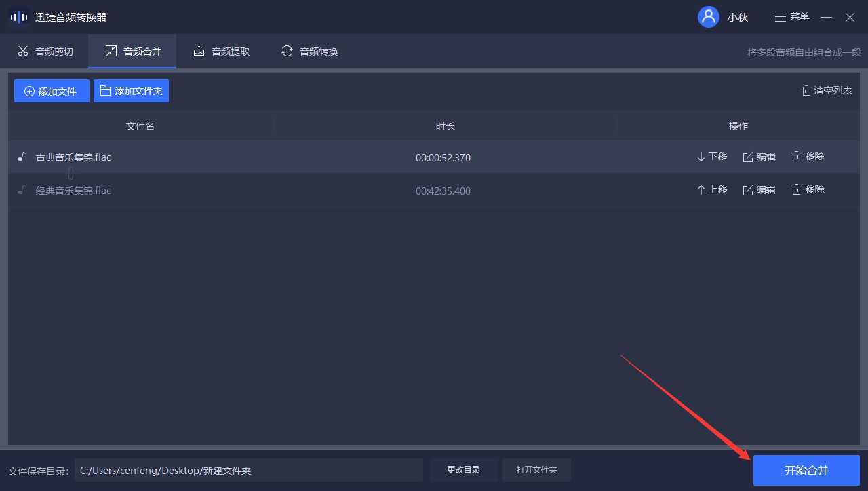Click the 添加文件 button
This screenshot has height=491, width=868.
coord(52,91)
